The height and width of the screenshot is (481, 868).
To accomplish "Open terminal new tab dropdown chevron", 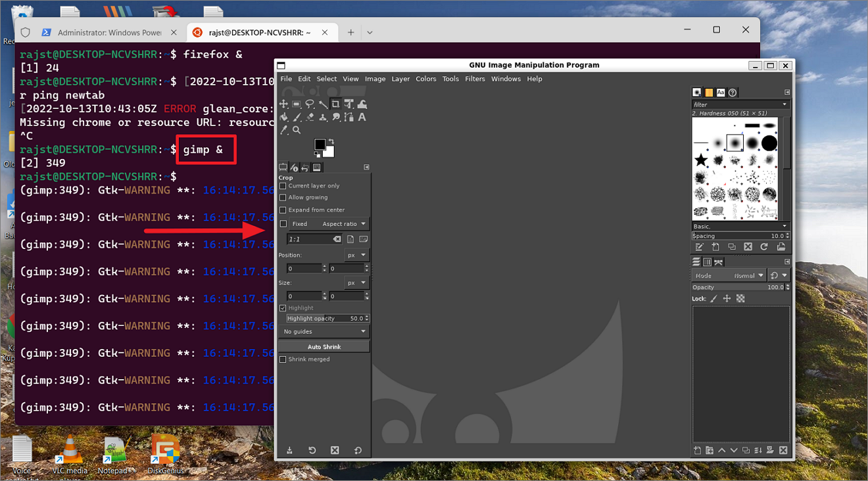I will pyautogui.click(x=370, y=32).
